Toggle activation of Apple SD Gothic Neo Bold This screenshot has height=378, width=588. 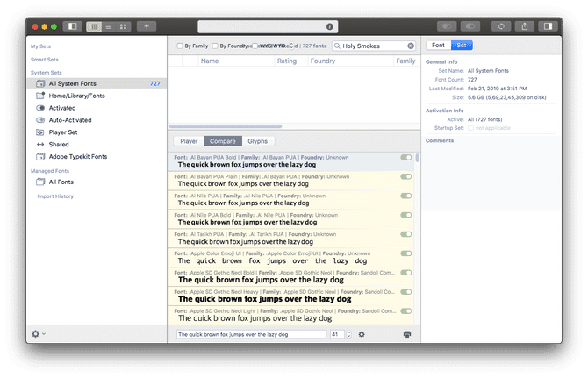406,273
